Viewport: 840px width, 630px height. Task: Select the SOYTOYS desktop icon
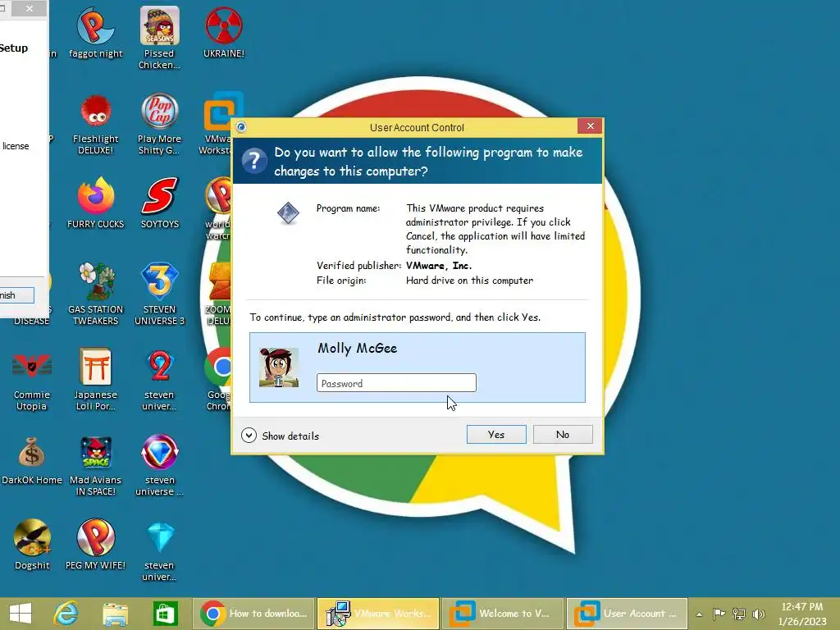coord(160,203)
